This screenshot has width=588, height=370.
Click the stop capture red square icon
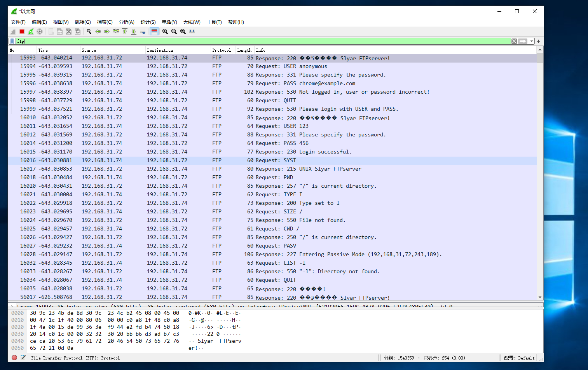click(x=22, y=31)
